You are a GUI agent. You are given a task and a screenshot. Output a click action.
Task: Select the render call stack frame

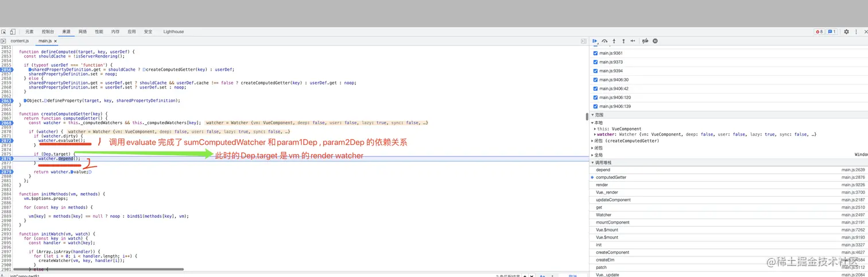click(x=728, y=185)
